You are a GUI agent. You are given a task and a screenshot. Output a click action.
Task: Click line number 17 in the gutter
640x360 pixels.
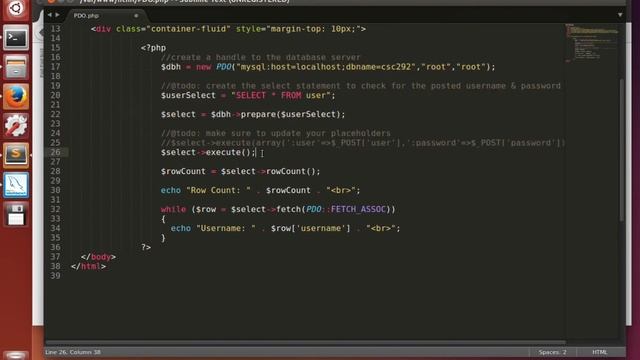(x=55, y=67)
